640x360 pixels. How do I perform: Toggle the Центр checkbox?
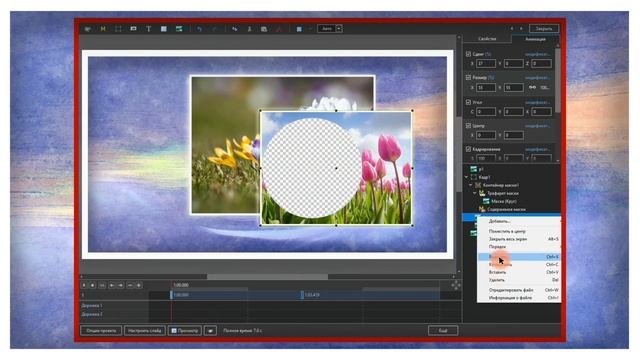(468, 126)
